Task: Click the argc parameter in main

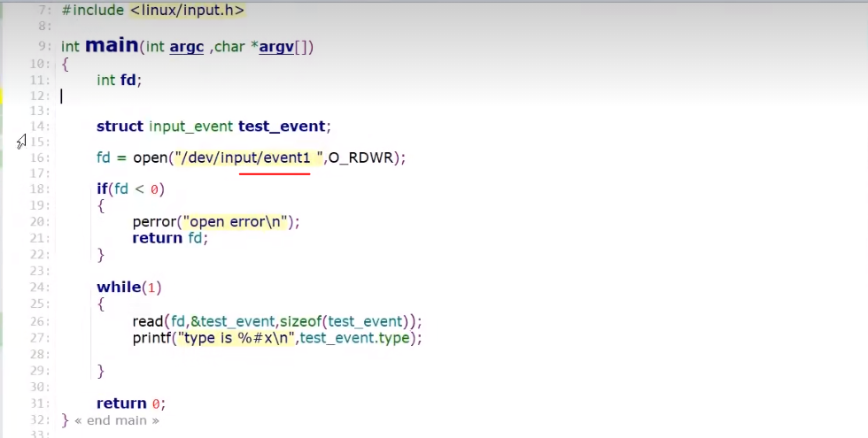Action: coord(187,47)
